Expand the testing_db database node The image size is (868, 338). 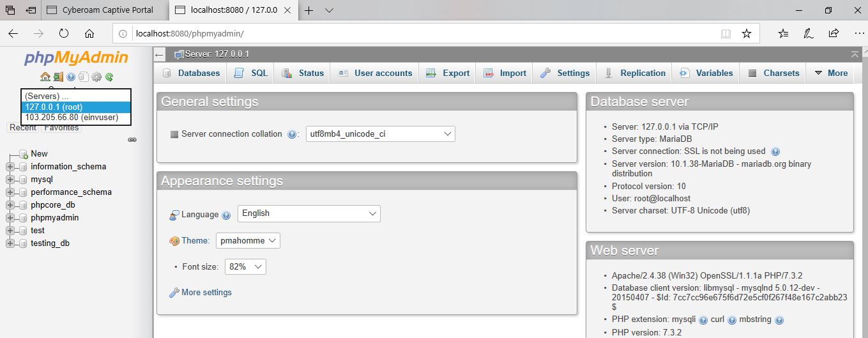click(10, 243)
